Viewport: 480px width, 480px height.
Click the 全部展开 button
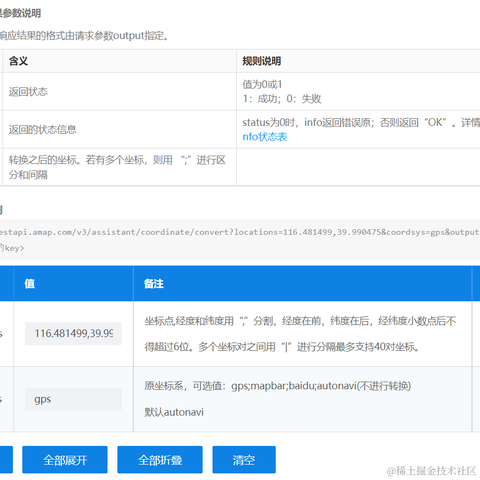pos(65,460)
